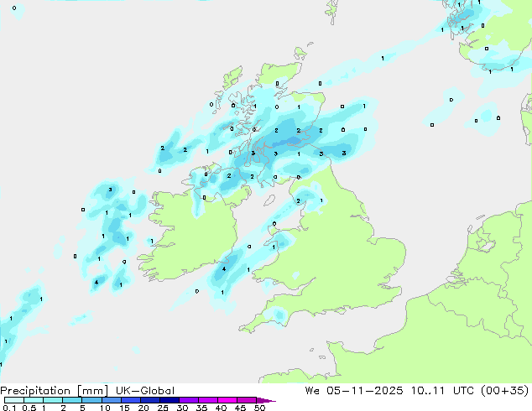Select magenta swatch between 40 and 45

(227, 400)
